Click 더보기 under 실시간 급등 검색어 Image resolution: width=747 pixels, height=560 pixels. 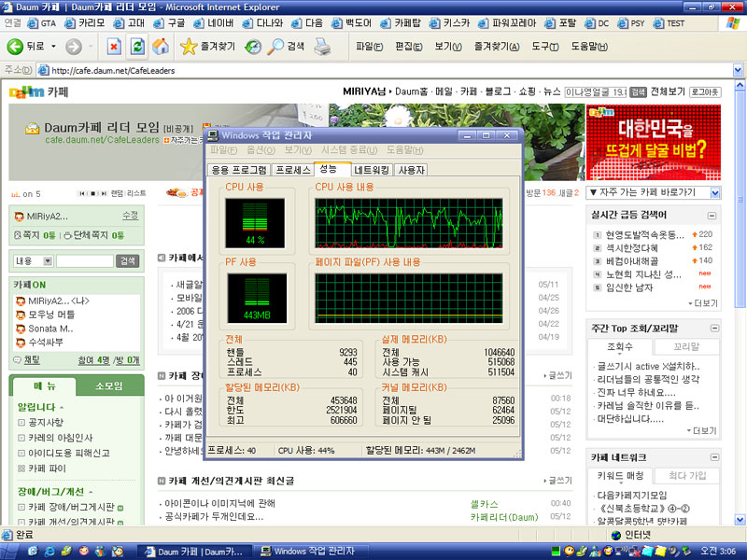point(703,303)
